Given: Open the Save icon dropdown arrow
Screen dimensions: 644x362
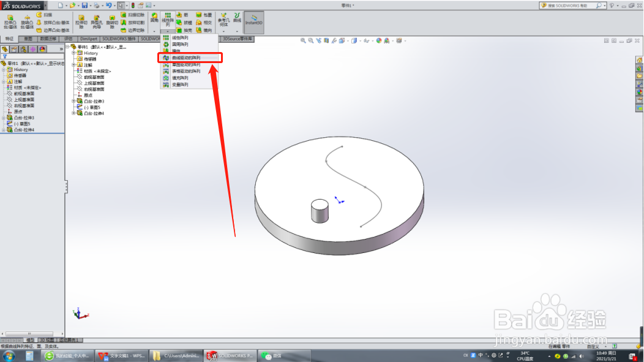Looking at the screenshot, I should 91,6.
